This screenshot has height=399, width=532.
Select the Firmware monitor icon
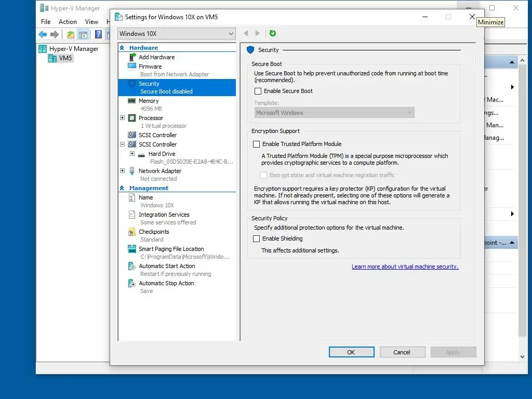tap(132, 66)
